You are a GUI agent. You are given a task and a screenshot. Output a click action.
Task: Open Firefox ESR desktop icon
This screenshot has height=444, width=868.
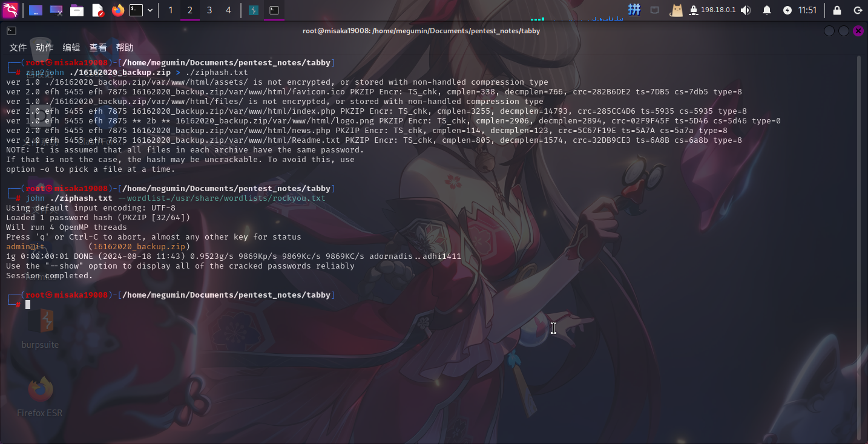click(x=40, y=397)
